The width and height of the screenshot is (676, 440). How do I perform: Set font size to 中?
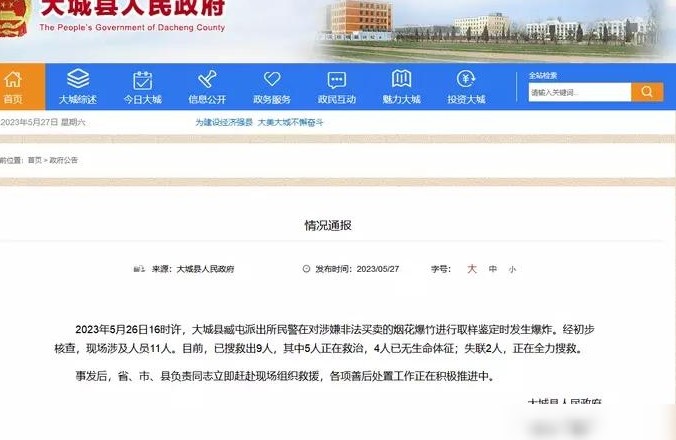[x=493, y=269]
